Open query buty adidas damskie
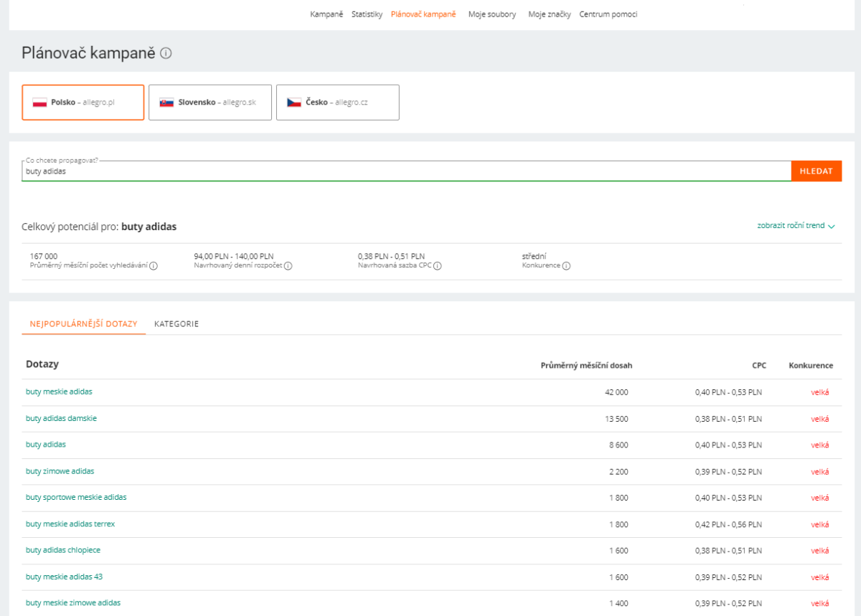 click(x=61, y=418)
